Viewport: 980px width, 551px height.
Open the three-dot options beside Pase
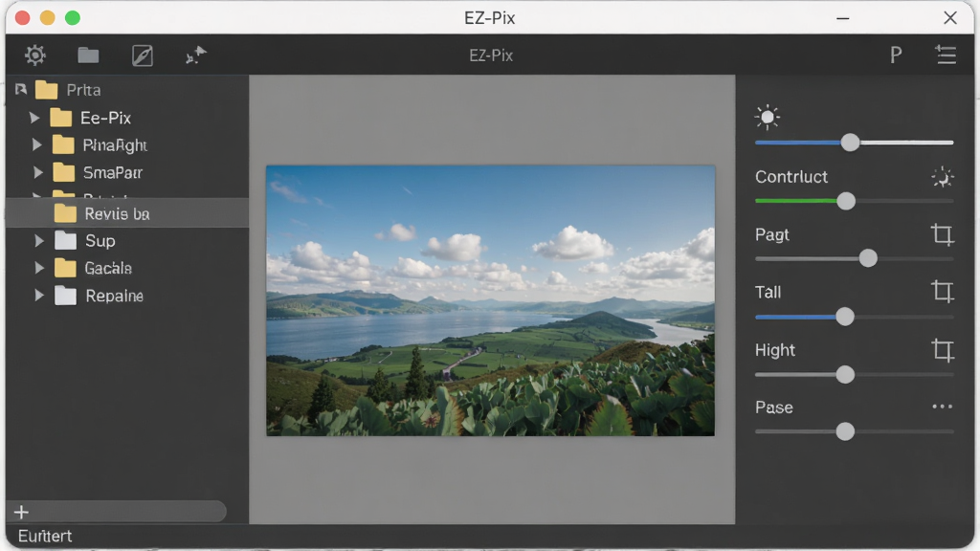tap(943, 407)
